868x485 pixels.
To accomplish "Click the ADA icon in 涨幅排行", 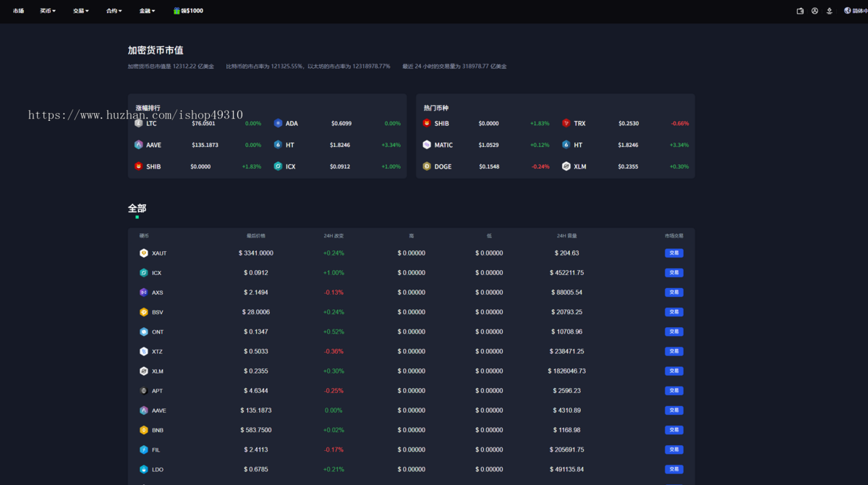I will click(x=278, y=123).
